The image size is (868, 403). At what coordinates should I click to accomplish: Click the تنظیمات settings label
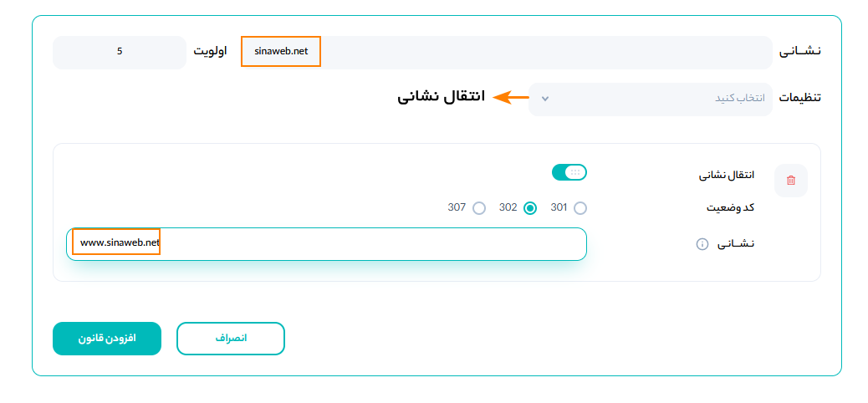(800, 98)
